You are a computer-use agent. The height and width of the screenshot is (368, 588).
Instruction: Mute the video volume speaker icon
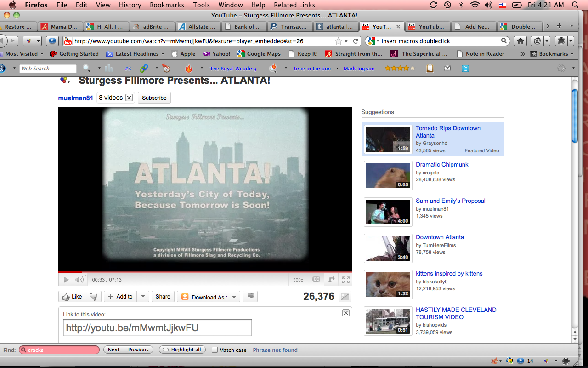[79, 280]
